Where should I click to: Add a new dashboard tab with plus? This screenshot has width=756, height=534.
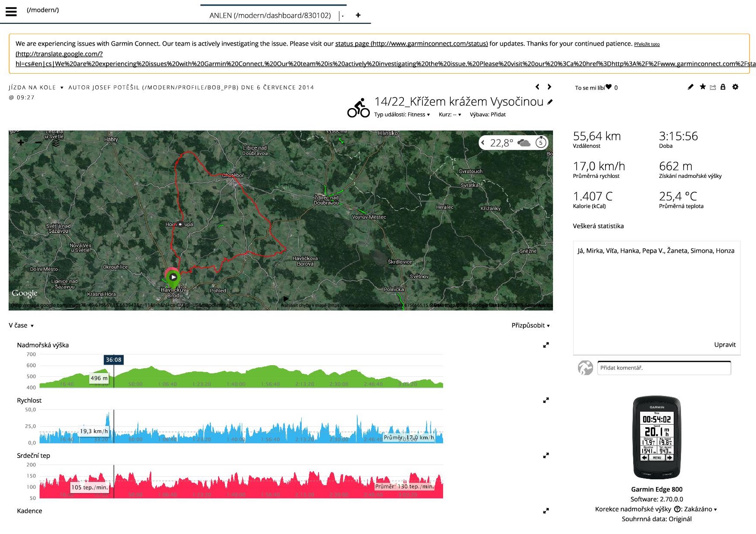358,15
